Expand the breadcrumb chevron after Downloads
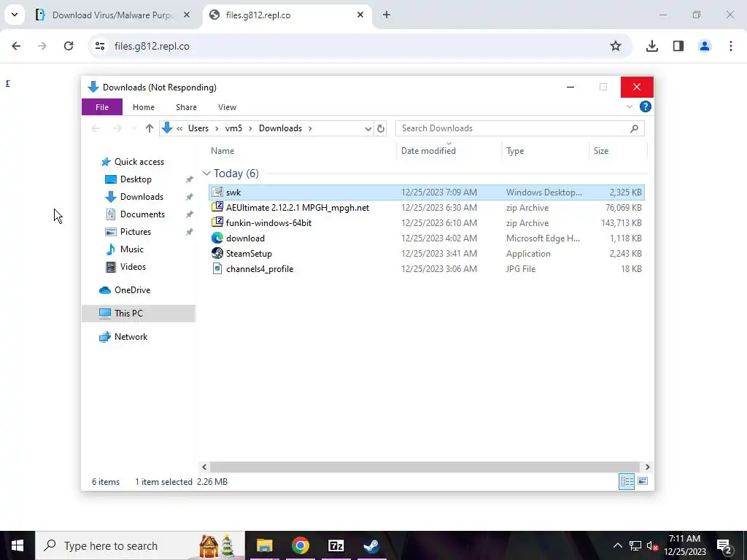 [310, 128]
